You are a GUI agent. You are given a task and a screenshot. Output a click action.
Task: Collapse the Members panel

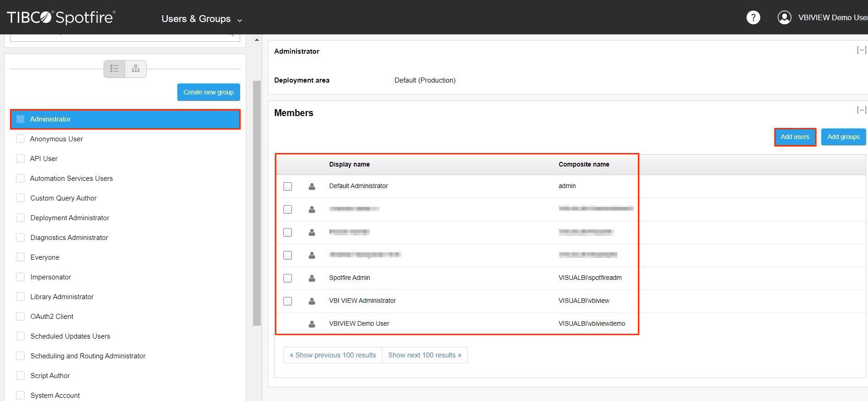point(862,110)
